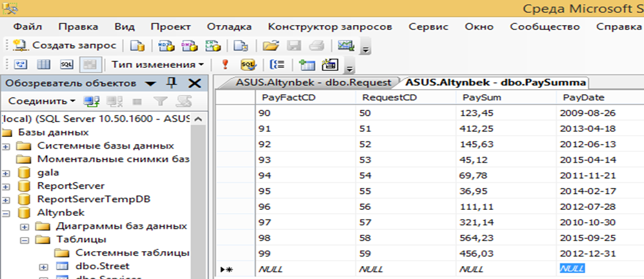
Task: Open the standard toolbar overflow options arrow
Action: [x=365, y=50]
